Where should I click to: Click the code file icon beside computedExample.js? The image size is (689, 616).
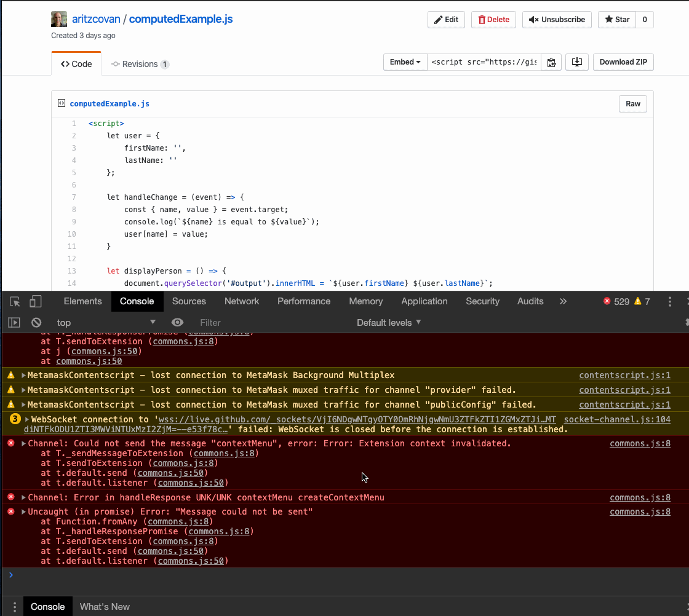[x=62, y=103]
